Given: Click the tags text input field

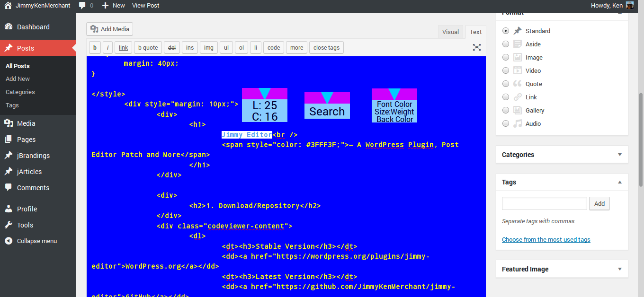Looking at the screenshot, I should coord(544,203).
